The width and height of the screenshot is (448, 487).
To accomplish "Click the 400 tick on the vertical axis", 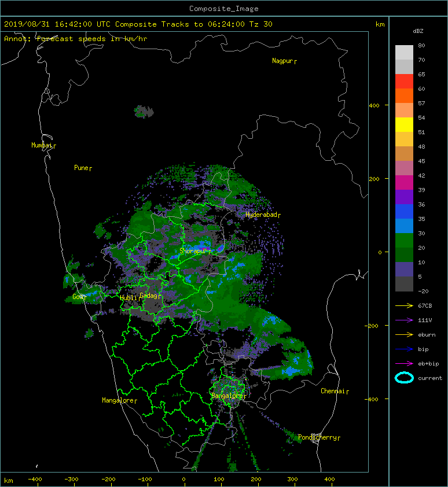I will coord(374,106).
